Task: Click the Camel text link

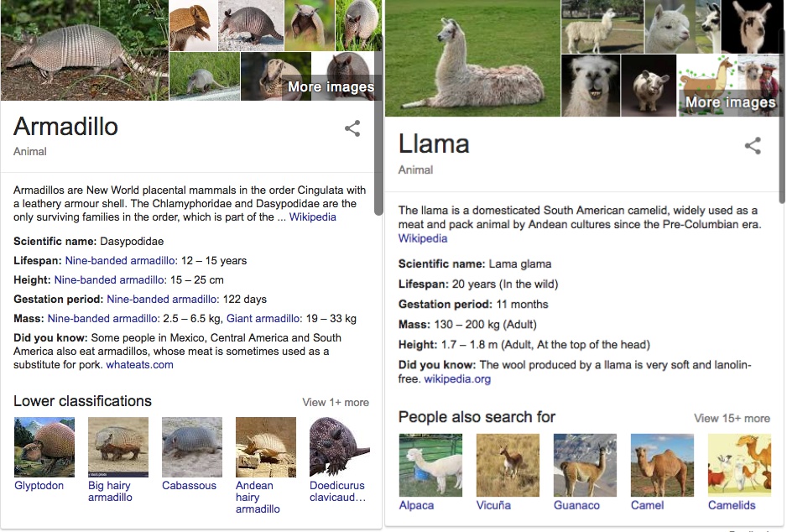Action: coord(647,505)
